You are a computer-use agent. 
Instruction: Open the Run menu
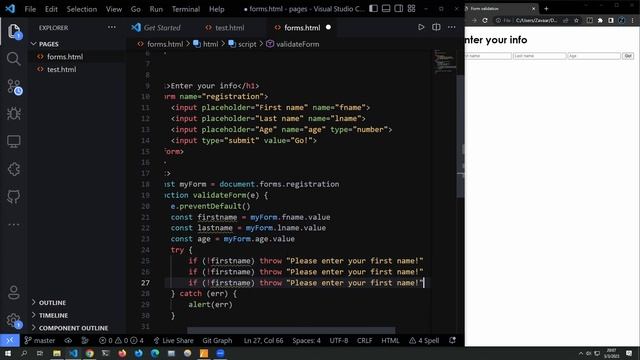click(x=156, y=9)
